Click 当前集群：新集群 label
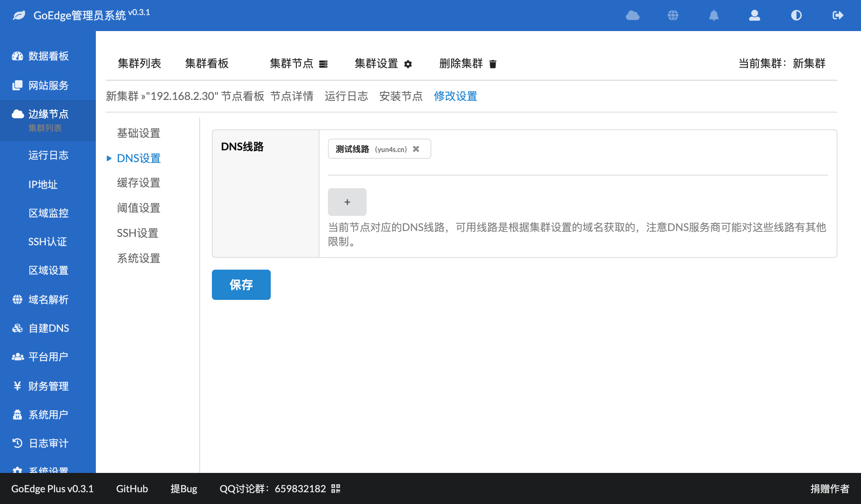This screenshot has height=504, width=861. [782, 63]
